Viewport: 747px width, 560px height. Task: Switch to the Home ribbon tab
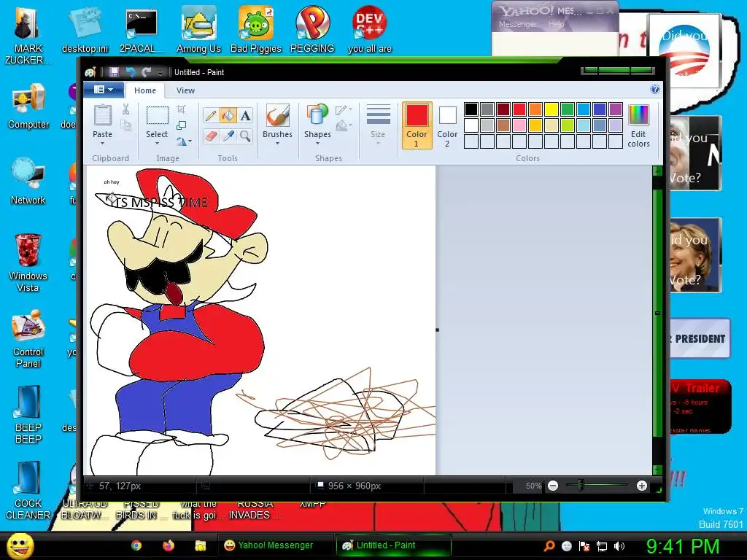[x=145, y=90]
